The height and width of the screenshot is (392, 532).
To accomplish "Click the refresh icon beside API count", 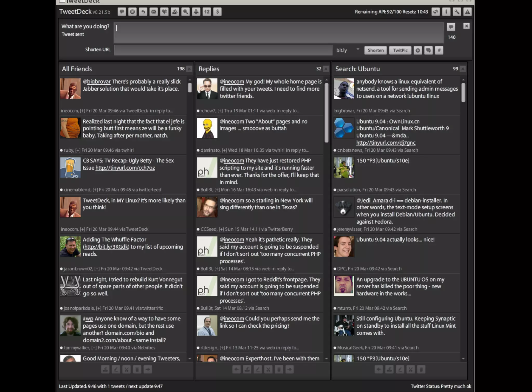I will (436, 12).
